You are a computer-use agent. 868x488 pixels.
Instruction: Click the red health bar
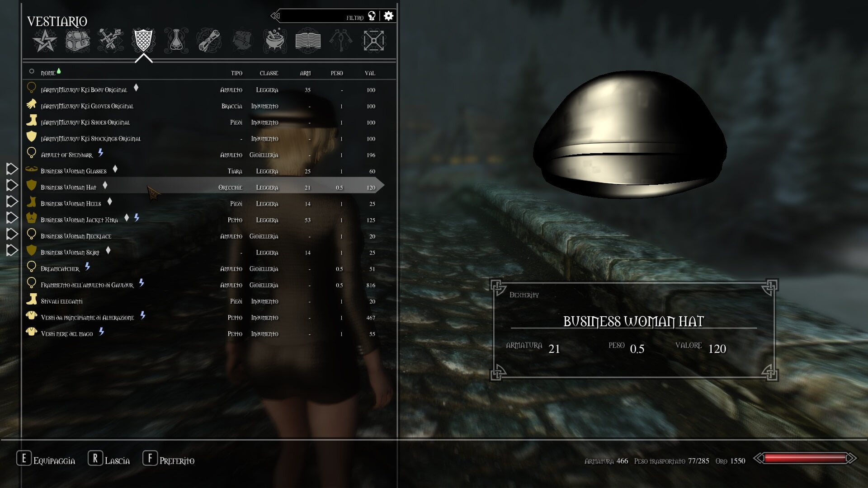tap(805, 459)
